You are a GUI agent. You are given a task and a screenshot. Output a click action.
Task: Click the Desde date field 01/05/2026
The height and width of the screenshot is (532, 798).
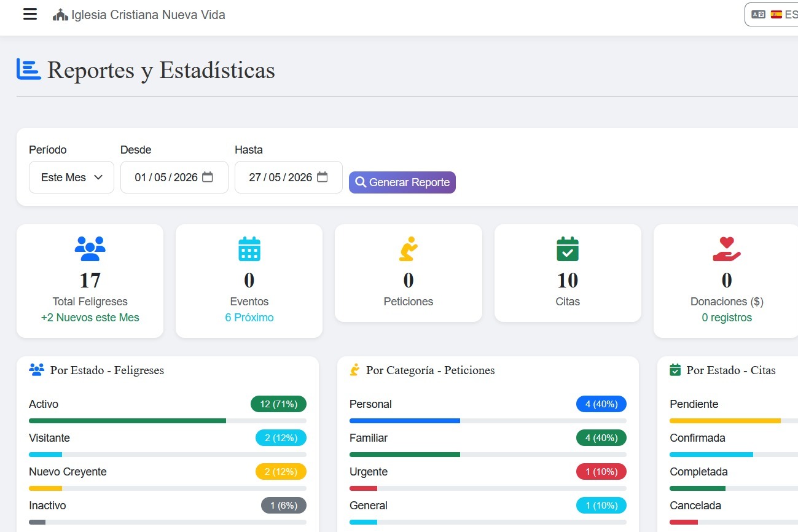(174, 178)
